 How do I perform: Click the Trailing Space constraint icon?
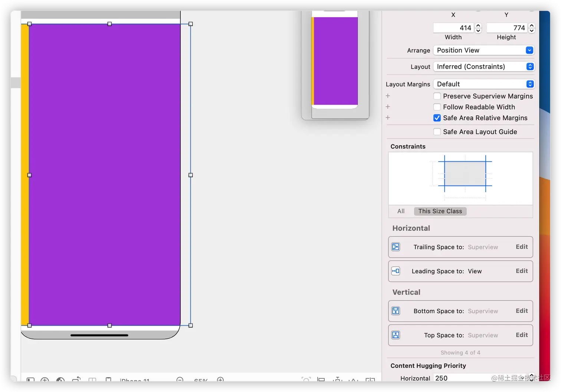pos(396,247)
